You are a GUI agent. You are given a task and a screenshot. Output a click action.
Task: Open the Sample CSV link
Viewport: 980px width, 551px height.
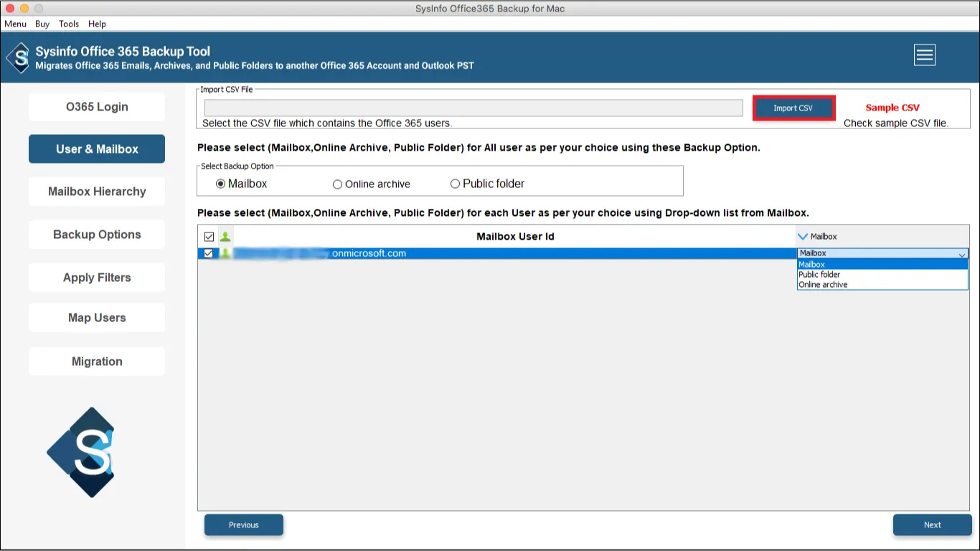(892, 108)
